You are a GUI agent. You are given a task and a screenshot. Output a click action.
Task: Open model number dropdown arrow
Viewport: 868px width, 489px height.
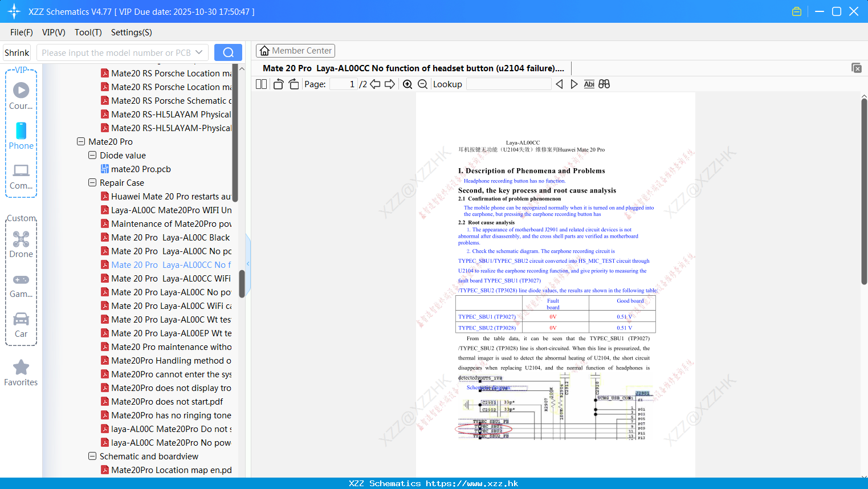point(199,52)
